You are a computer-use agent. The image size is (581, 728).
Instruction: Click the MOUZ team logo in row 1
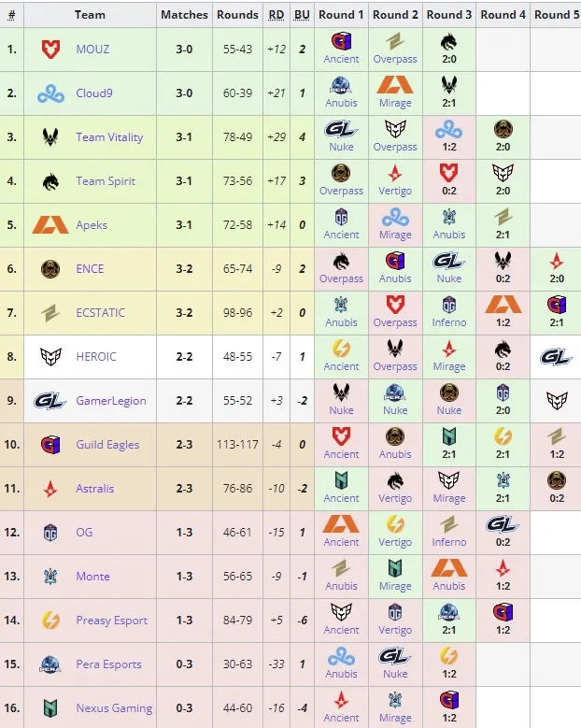pos(50,50)
